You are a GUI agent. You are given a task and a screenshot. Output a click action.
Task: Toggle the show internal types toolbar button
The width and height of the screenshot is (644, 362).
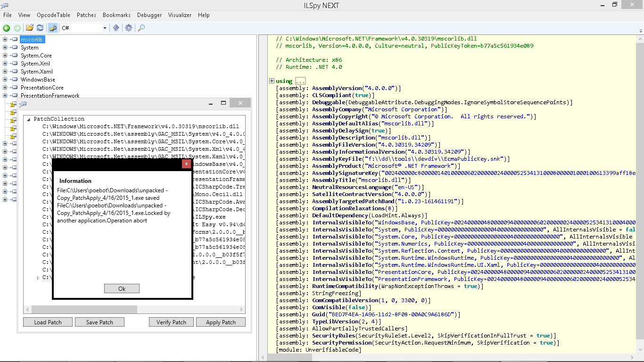[x=53, y=28]
